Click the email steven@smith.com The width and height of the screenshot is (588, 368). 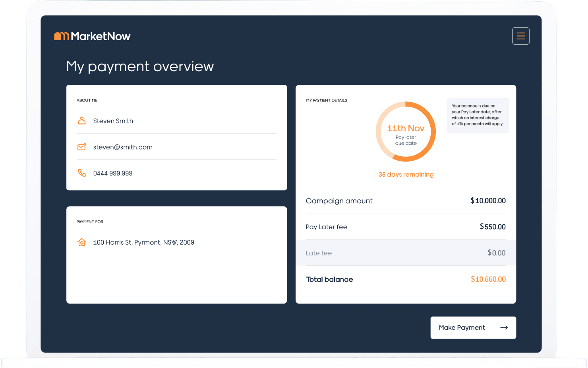[x=123, y=147]
